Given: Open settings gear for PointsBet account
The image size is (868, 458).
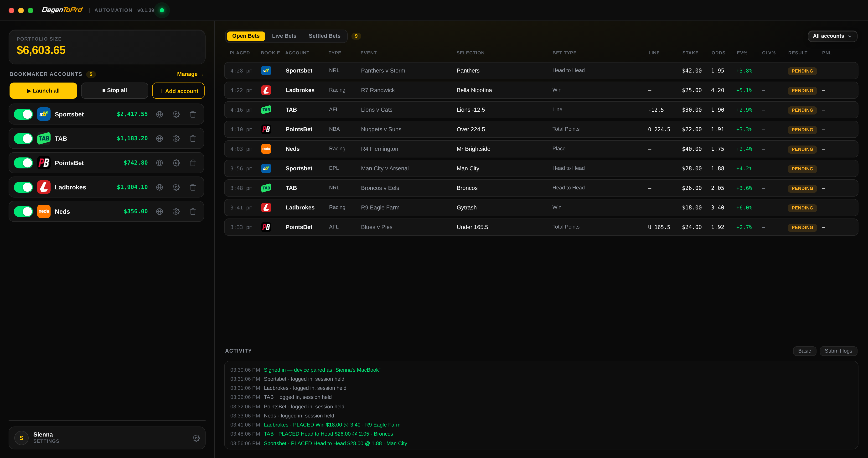Looking at the screenshot, I should pos(176,163).
